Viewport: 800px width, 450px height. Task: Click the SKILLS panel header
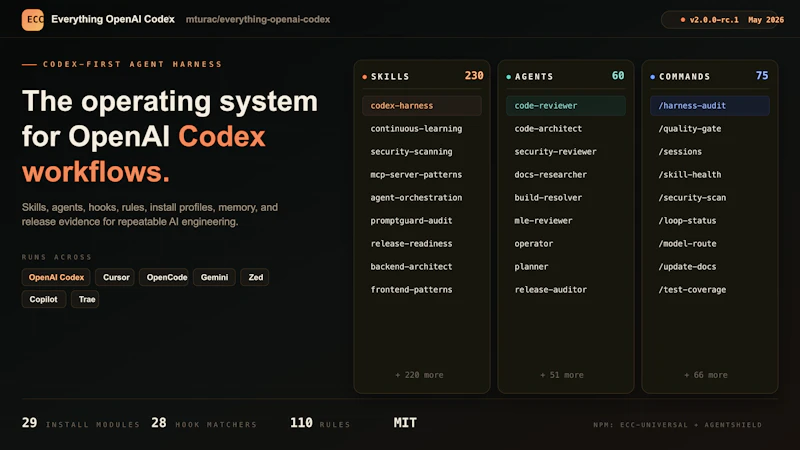(x=390, y=77)
